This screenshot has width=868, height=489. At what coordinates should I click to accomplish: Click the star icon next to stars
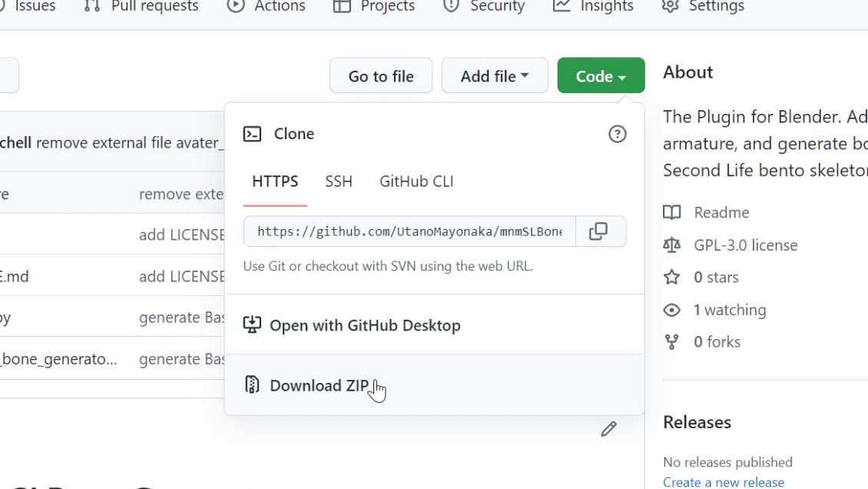point(672,277)
